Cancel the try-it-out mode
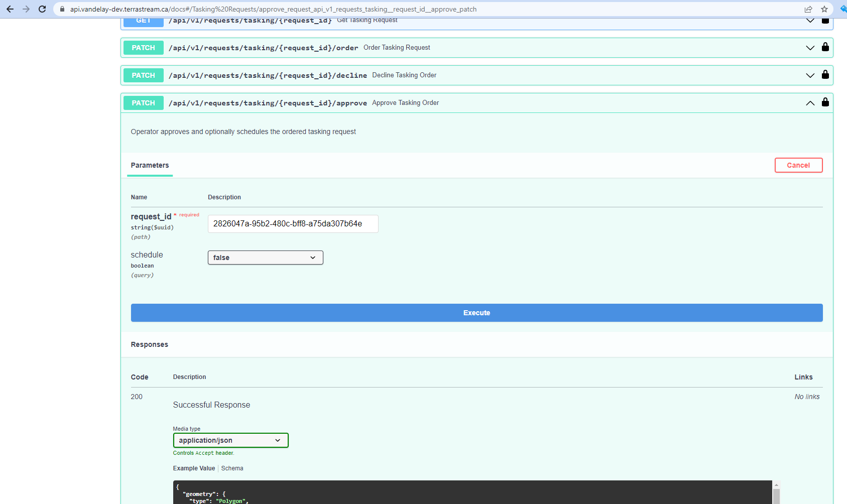847x504 pixels. tap(798, 165)
